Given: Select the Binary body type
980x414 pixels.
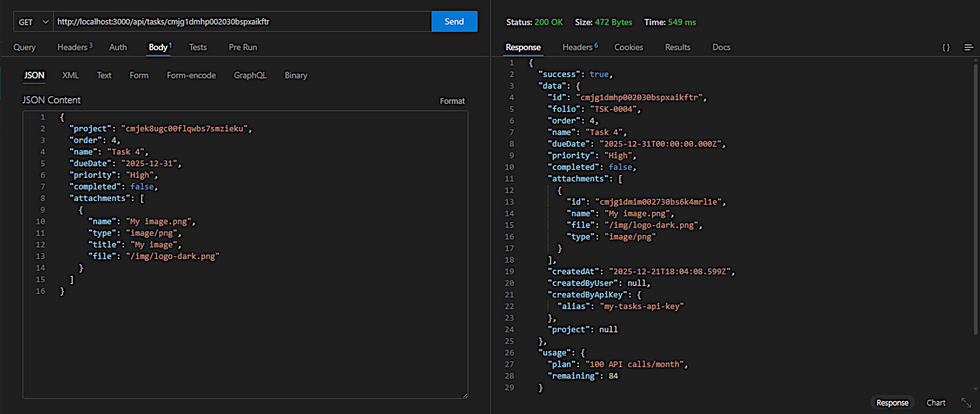Looking at the screenshot, I should coord(296,75).
